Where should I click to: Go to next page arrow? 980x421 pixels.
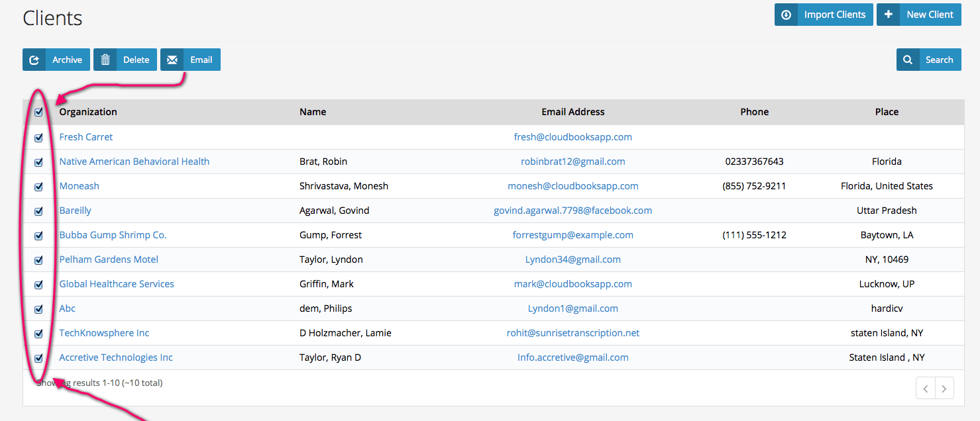(944, 389)
